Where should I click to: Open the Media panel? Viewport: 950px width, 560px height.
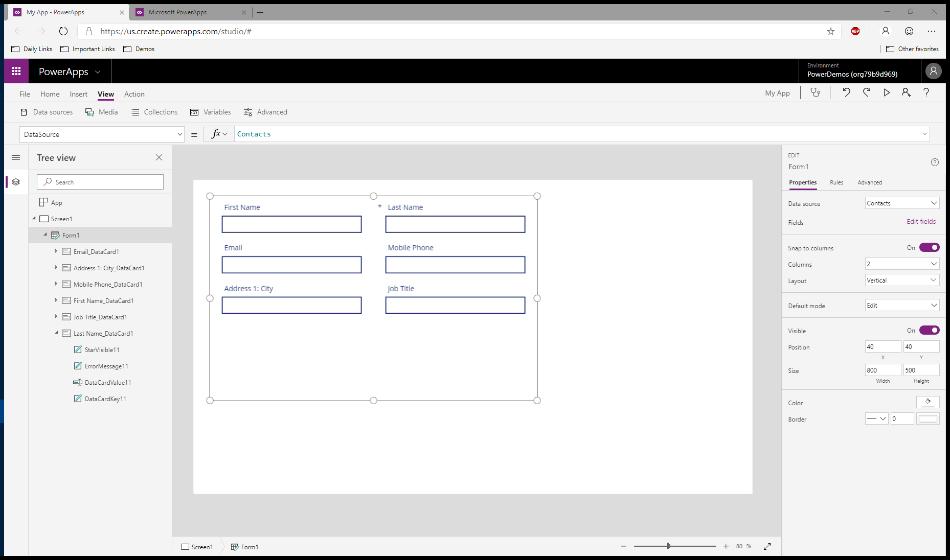101,112
